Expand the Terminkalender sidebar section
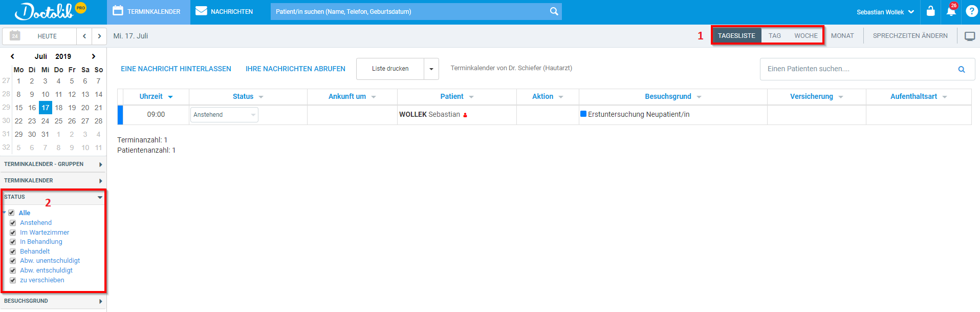Viewport: 980px width, 312px height. (53, 180)
